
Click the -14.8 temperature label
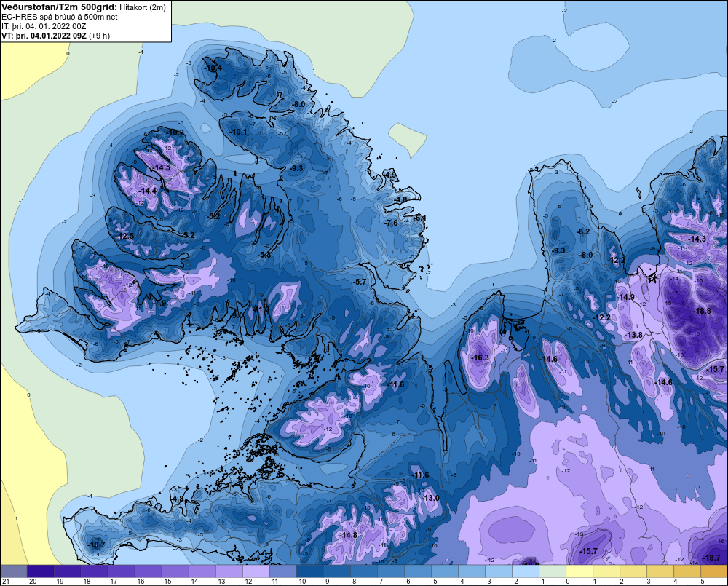tap(348, 535)
